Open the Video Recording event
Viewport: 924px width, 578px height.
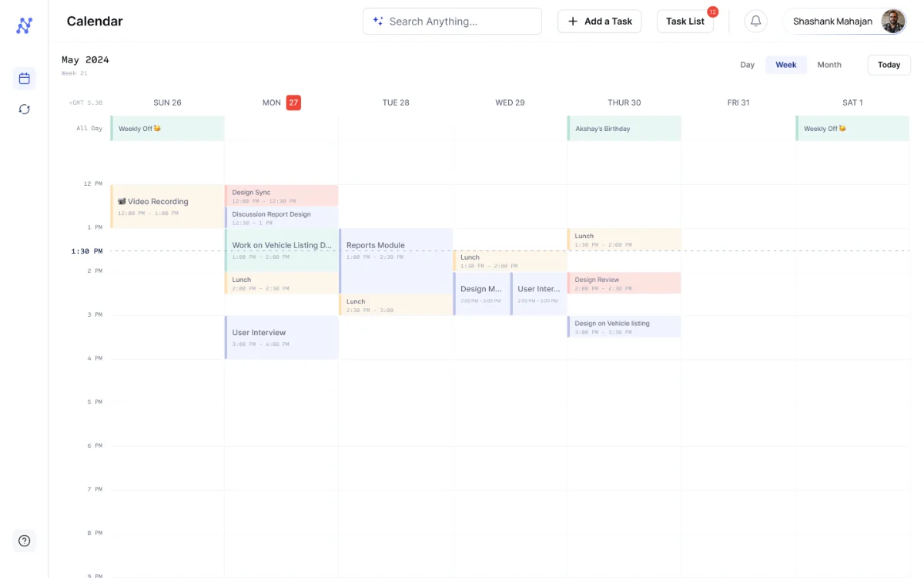click(x=167, y=207)
